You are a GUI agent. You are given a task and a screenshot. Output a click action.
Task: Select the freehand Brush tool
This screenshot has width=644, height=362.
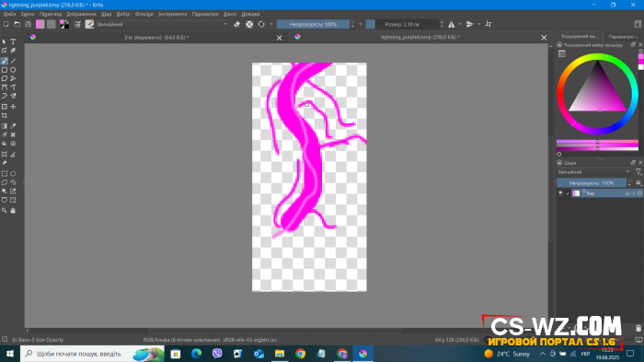click(4, 61)
